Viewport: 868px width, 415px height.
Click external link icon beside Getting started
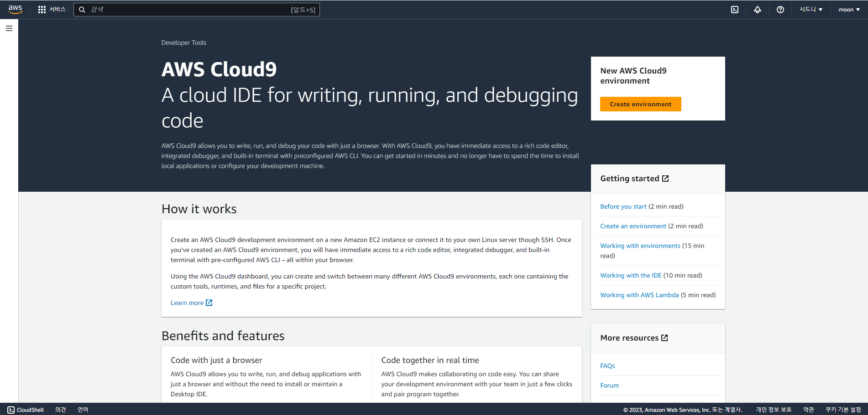pyautogui.click(x=665, y=179)
